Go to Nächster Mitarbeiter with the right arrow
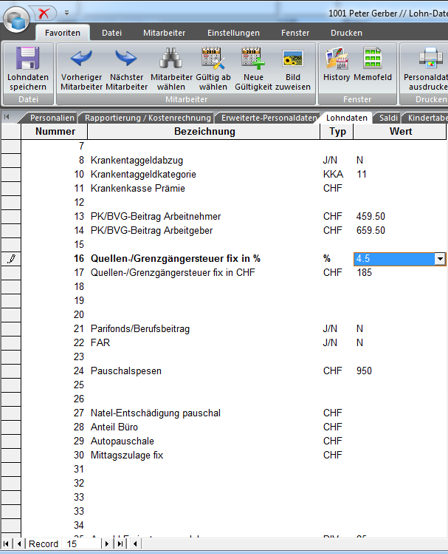448x554 pixels. 126,58
